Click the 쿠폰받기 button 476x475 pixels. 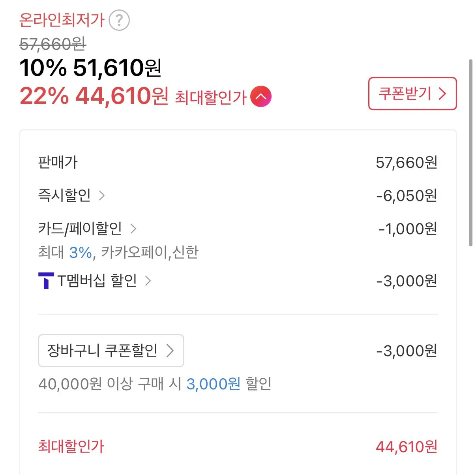[412, 94]
